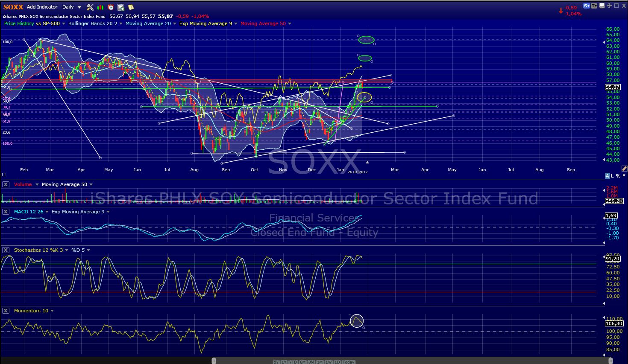Click the ruler drawing tool icon
Image resolution: width=628 pixels, height=364 pixels.
click(x=624, y=169)
